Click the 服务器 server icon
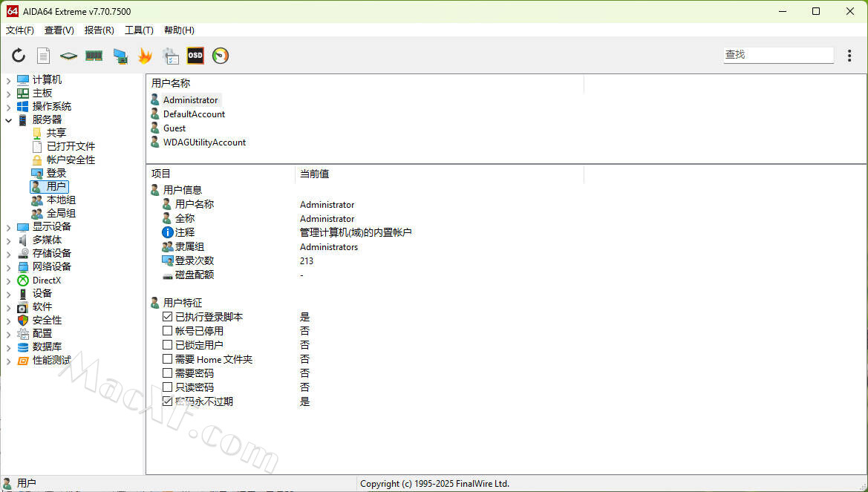 tap(23, 119)
